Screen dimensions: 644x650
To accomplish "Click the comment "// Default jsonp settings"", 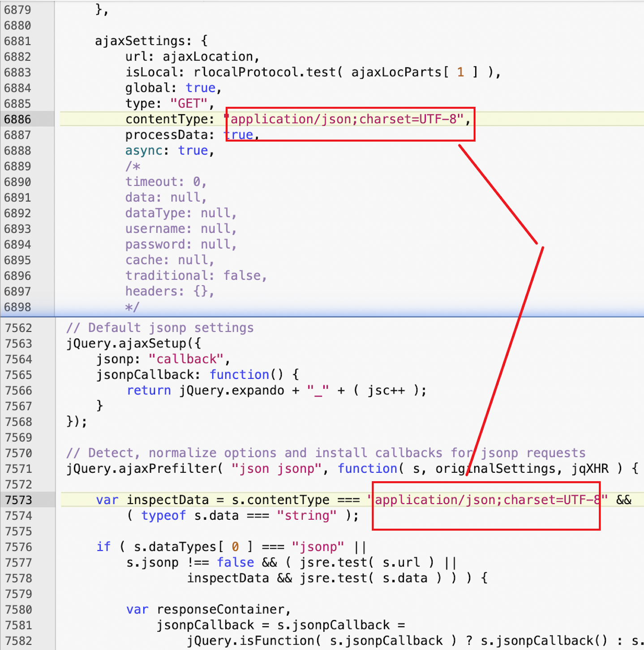I will [x=160, y=328].
